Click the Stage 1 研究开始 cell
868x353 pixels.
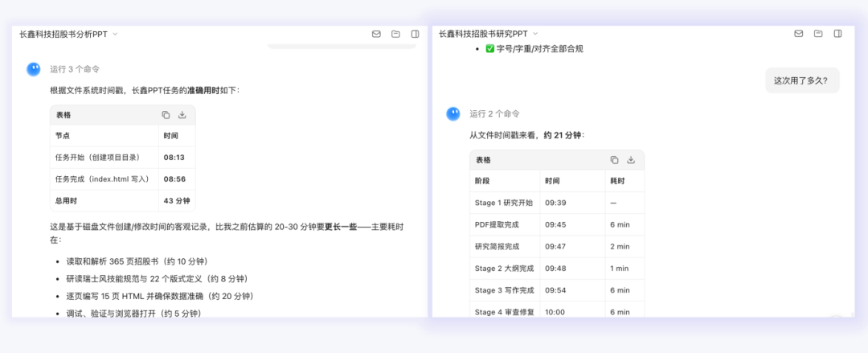(x=505, y=203)
